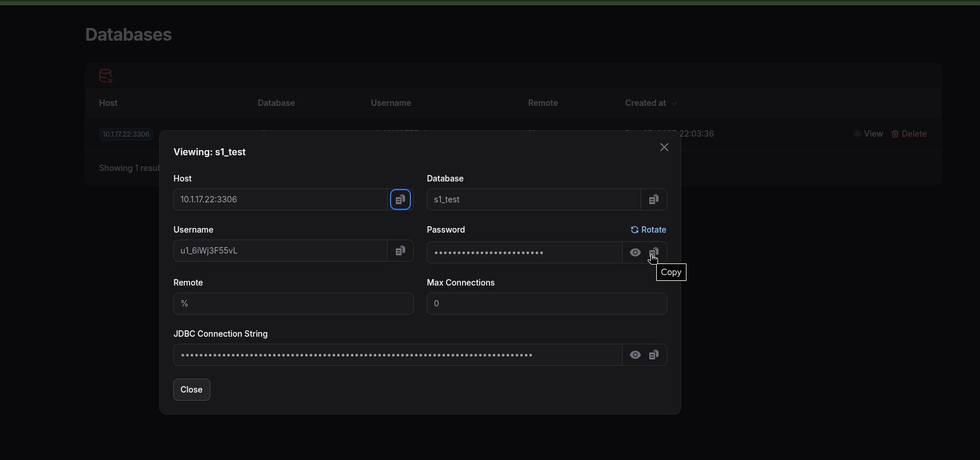Reveal the hidden Password
This screenshot has height=460, width=980.
(x=635, y=252)
